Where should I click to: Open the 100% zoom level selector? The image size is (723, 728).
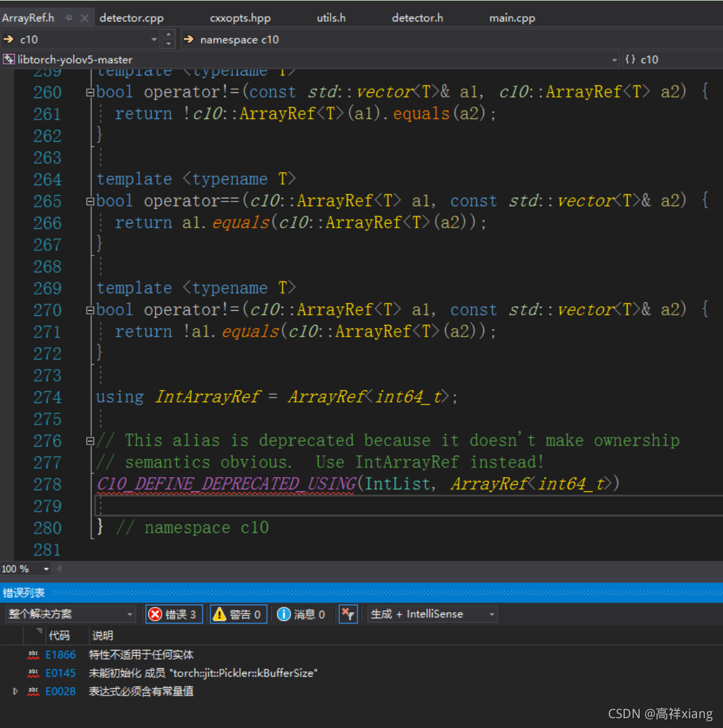[26, 569]
